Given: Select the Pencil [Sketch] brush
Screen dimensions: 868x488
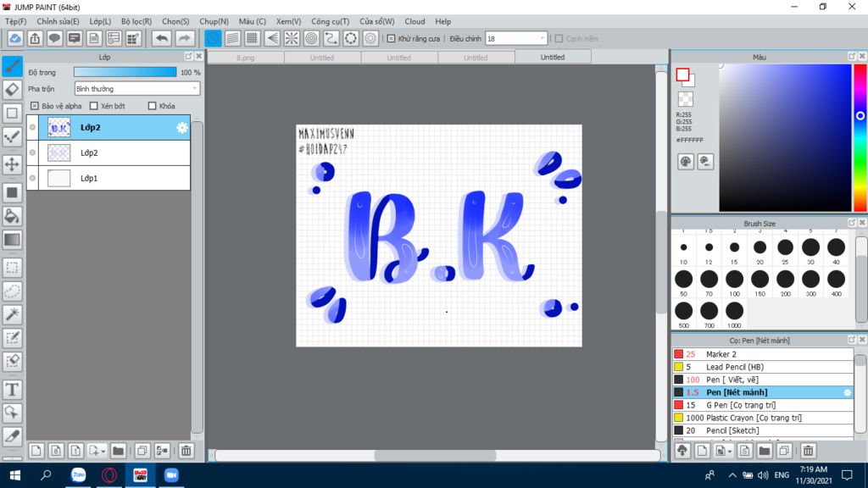Looking at the screenshot, I should point(763,430).
